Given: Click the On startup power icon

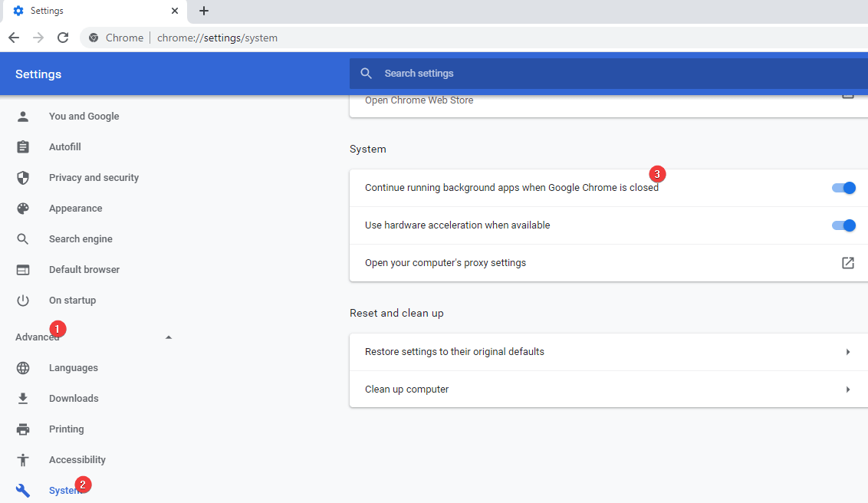Looking at the screenshot, I should click(x=23, y=301).
